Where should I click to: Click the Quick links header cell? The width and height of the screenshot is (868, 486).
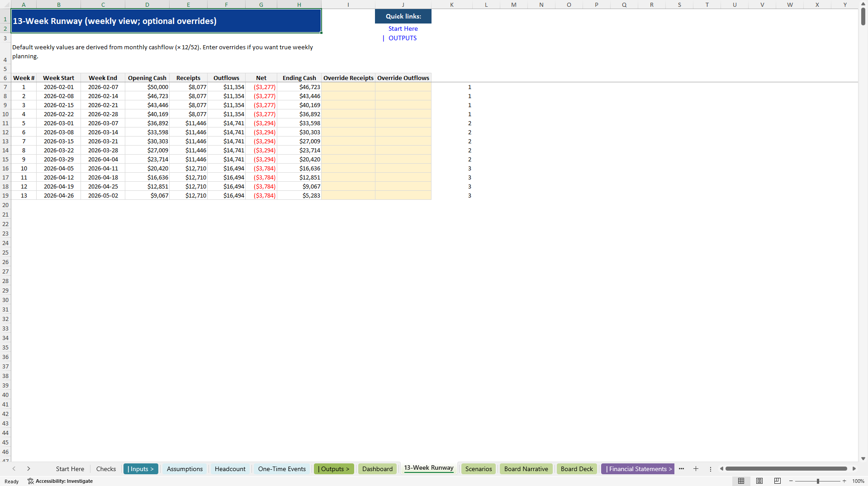tap(403, 16)
